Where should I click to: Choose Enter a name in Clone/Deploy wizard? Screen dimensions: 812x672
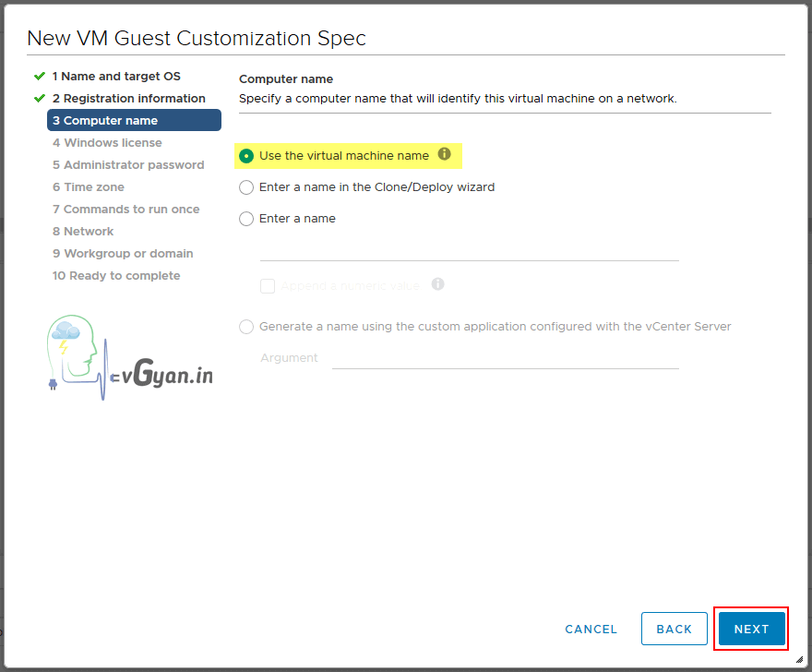[x=246, y=187]
